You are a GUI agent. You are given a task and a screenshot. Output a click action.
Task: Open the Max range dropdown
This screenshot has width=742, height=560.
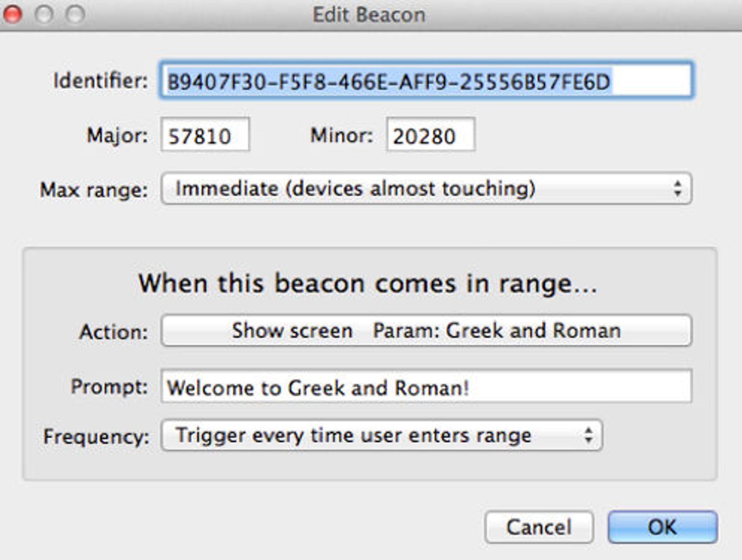pyautogui.click(x=425, y=188)
